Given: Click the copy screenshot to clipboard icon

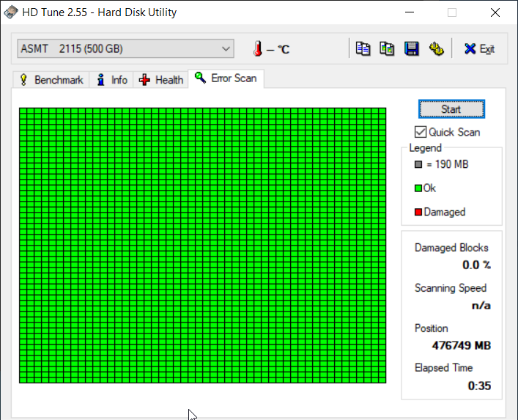Looking at the screenshot, I should tap(387, 49).
